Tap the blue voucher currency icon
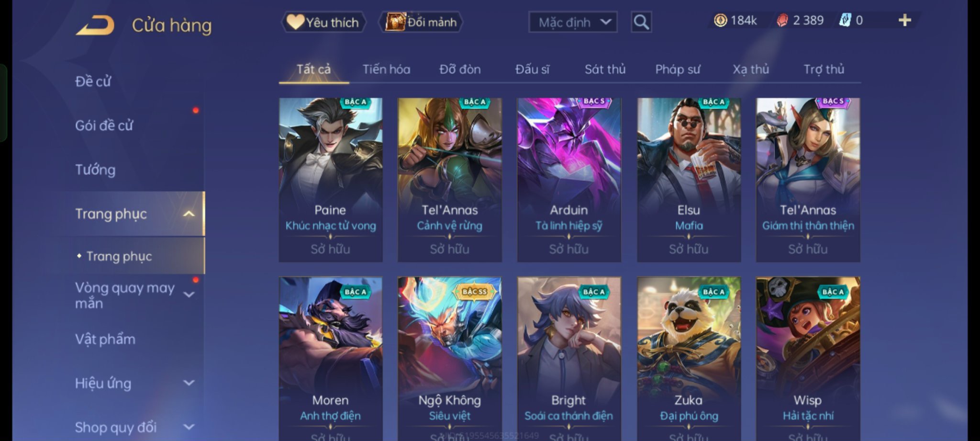The width and height of the screenshot is (980, 441). pos(845,20)
